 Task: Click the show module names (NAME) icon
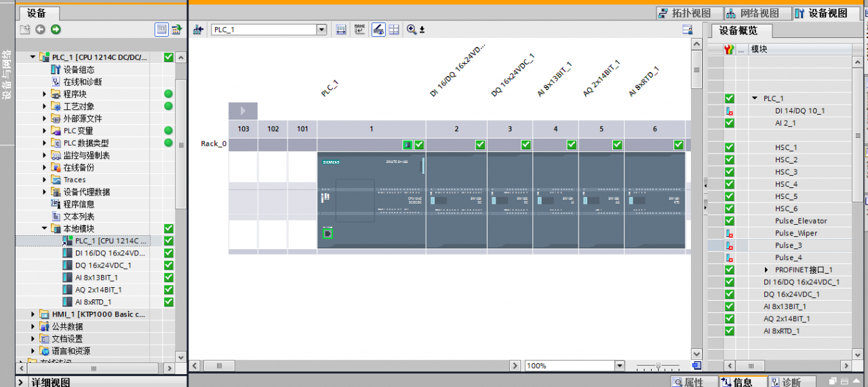point(360,29)
